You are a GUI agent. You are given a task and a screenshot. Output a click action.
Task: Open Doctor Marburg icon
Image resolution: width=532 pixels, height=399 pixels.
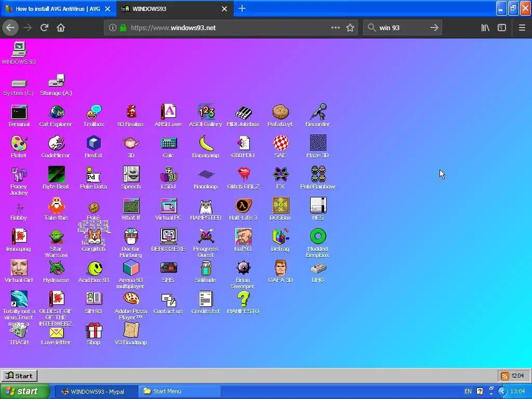tap(131, 243)
